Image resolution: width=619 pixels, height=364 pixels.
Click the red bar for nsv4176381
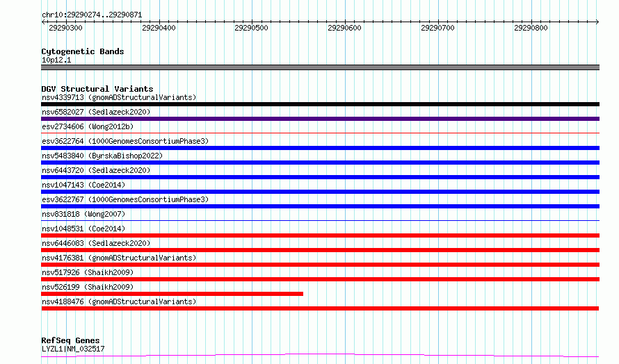(320, 265)
